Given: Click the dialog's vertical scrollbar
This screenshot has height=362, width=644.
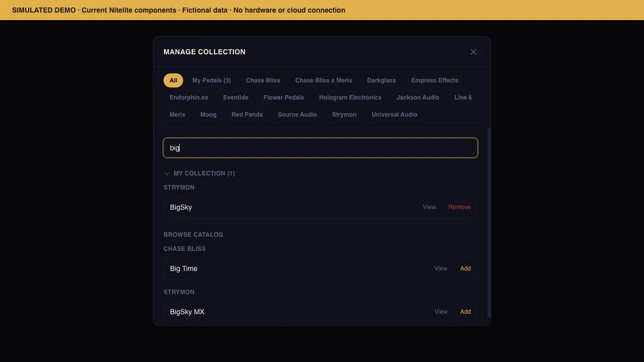Looking at the screenshot, I should tap(489, 223).
